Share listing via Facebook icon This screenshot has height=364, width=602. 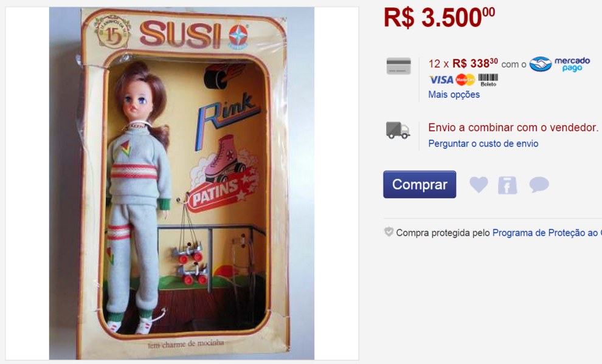pos(508,185)
